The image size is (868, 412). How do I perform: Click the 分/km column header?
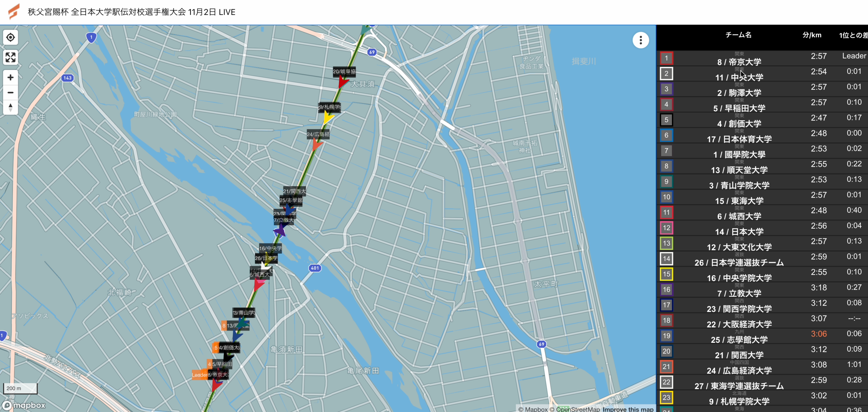pyautogui.click(x=812, y=35)
